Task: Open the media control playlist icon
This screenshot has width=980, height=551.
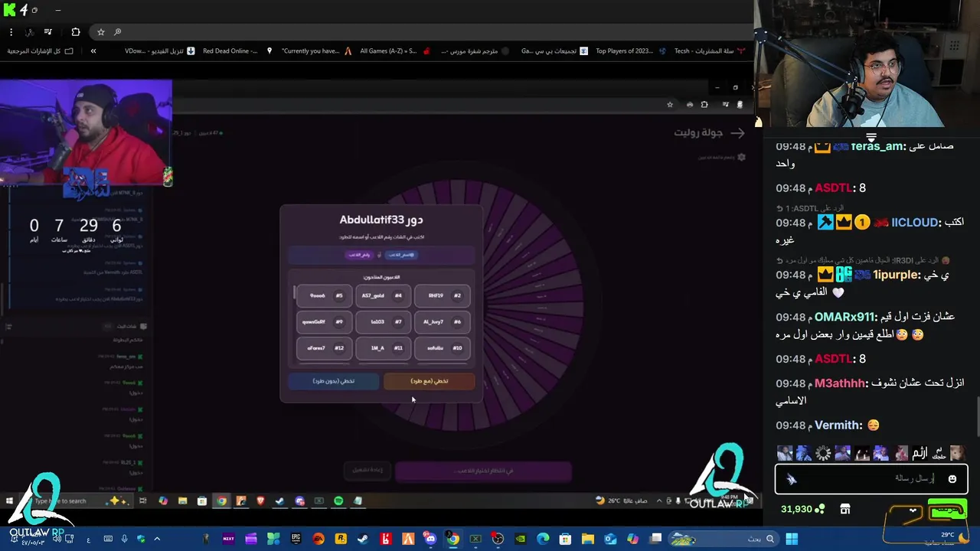Action: click(x=48, y=32)
